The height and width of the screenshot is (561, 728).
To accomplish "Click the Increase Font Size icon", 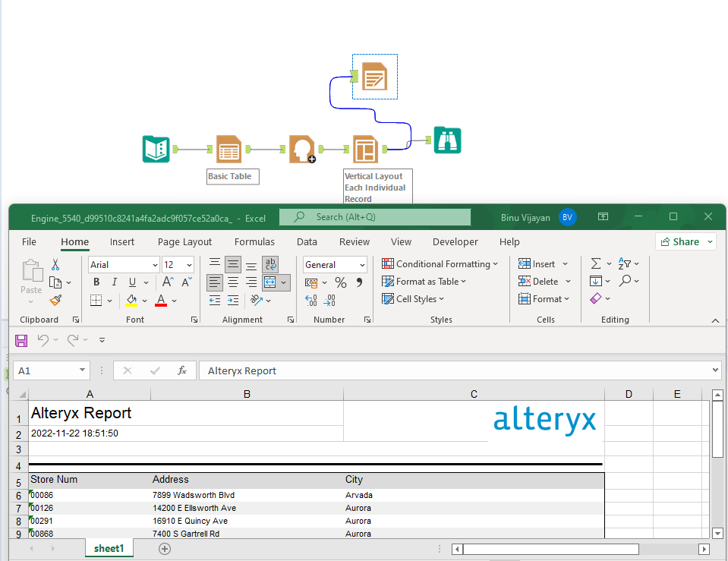I will click(x=166, y=282).
